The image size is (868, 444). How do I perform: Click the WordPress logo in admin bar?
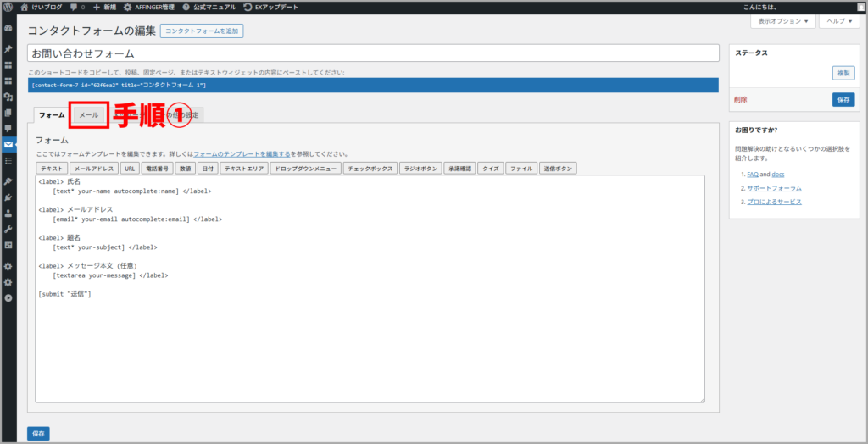click(8, 7)
